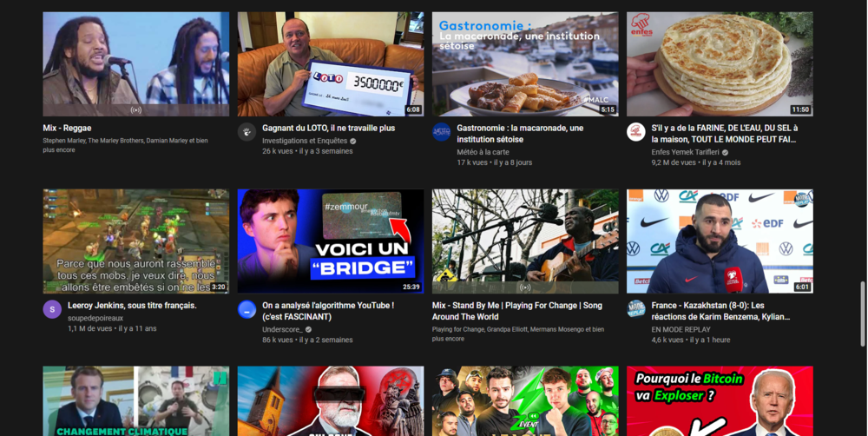Open channel name 'soupedepoireaux'
This screenshot has height=436, width=868.
[x=95, y=319]
